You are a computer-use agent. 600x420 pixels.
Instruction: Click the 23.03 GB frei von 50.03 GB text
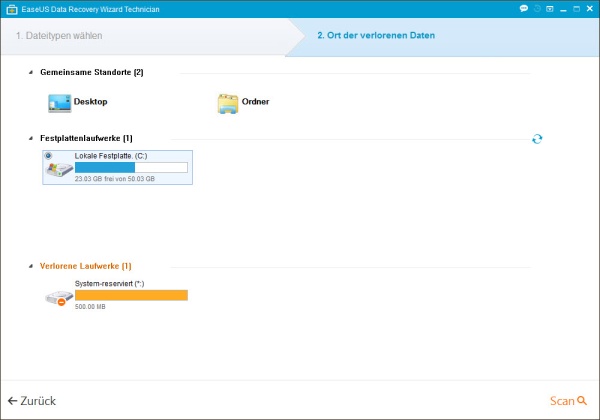click(x=114, y=179)
